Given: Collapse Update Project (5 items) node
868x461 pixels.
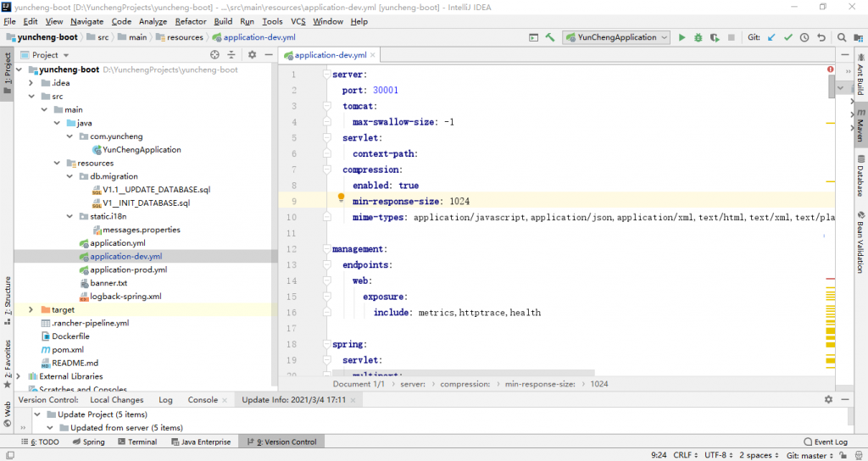Looking at the screenshot, I should coord(37,414).
